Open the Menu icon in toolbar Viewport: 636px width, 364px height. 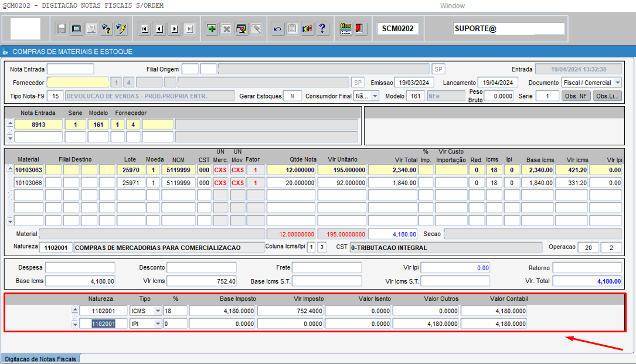click(346, 28)
